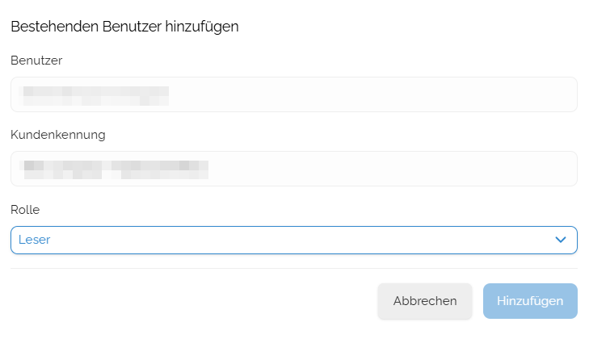Expand the role list via the blue down arrow
The width and height of the screenshot is (589, 364).
tap(561, 240)
